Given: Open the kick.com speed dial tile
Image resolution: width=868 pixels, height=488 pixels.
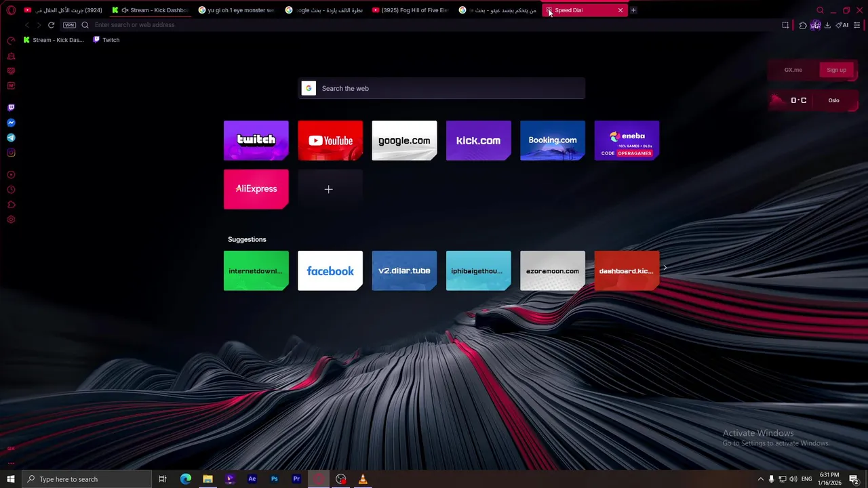Looking at the screenshot, I should pyautogui.click(x=479, y=140).
